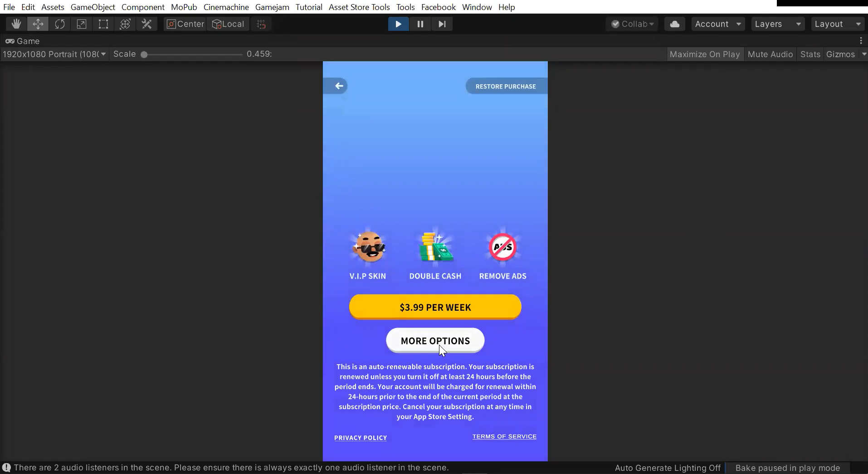Click the back arrow in game view

pos(339,86)
